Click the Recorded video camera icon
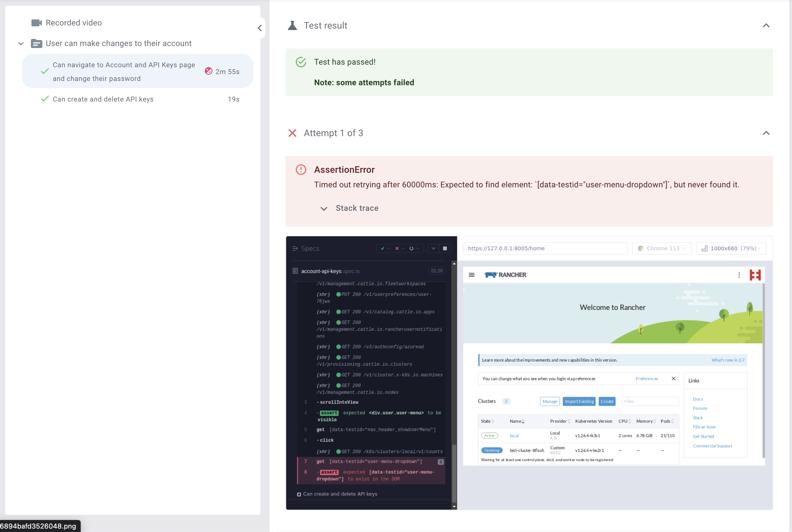 click(x=37, y=23)
